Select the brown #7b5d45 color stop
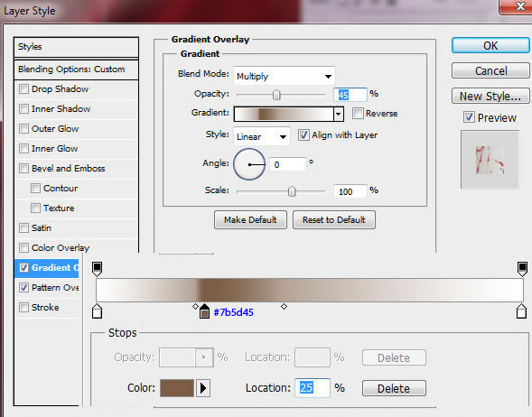 coord(204,311)
